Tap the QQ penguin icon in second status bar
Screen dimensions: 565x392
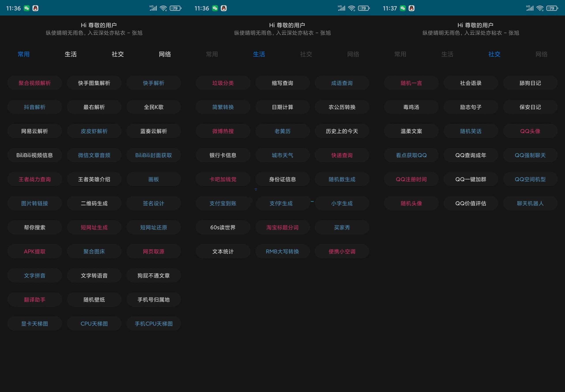224,8
